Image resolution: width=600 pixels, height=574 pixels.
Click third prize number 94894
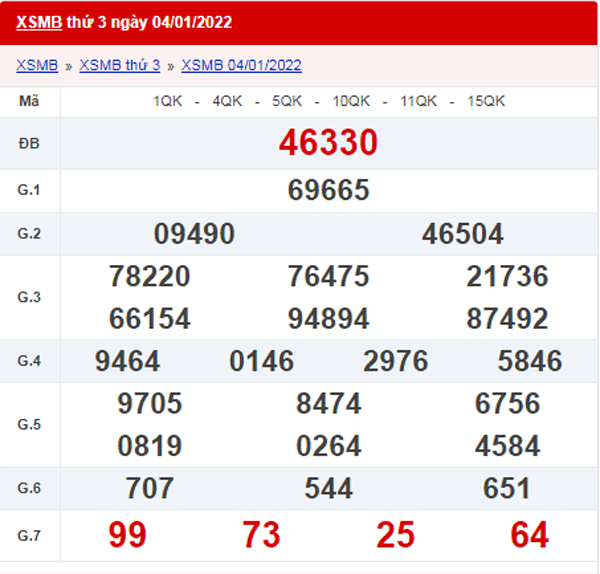328,318
